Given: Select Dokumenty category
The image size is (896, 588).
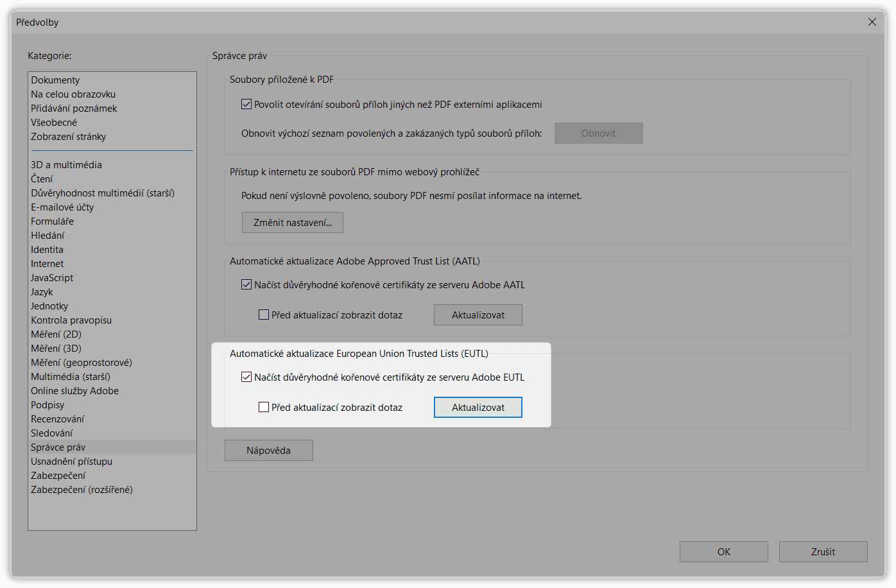Looking at the screenshot, I should [x=55, y=80].
